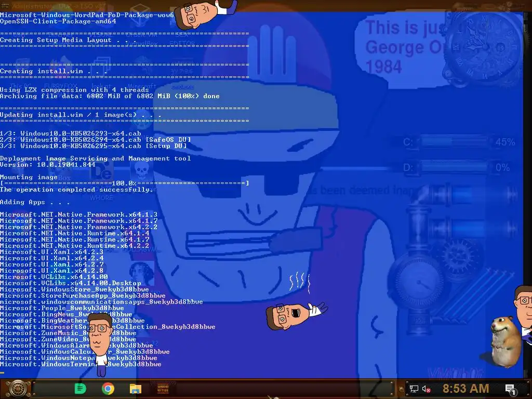Viewport: 532px width, 399px height.
Task: Click 'Microsoft.NET.Native.Framework.x64.1.3' line
Action: [79, 215]
